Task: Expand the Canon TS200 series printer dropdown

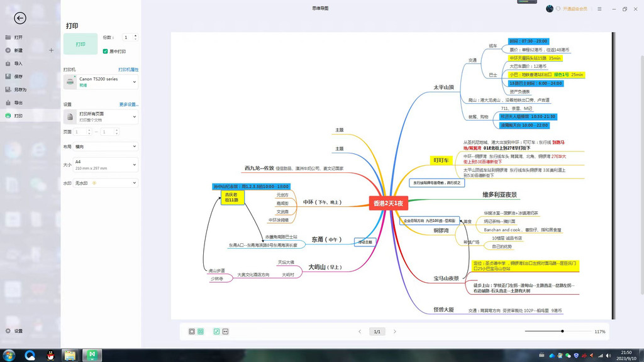Action: coord(134,82)
